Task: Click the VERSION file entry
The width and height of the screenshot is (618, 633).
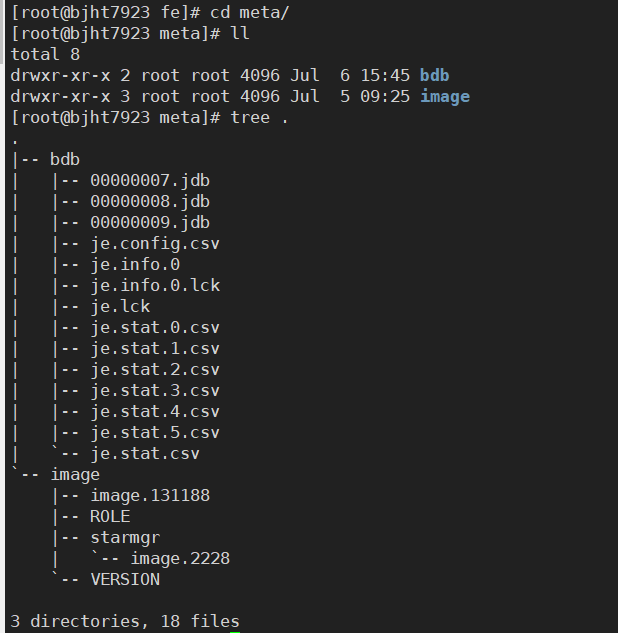Action: (125, 579)
